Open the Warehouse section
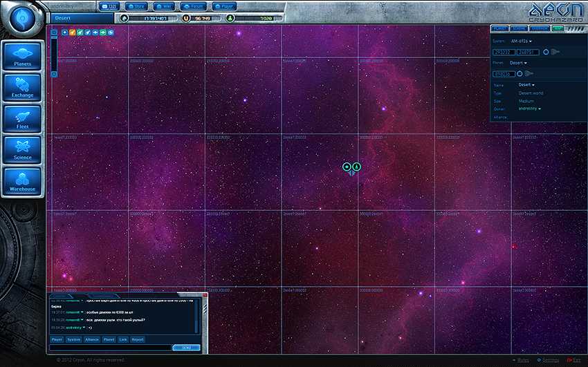 pos(23,181)
